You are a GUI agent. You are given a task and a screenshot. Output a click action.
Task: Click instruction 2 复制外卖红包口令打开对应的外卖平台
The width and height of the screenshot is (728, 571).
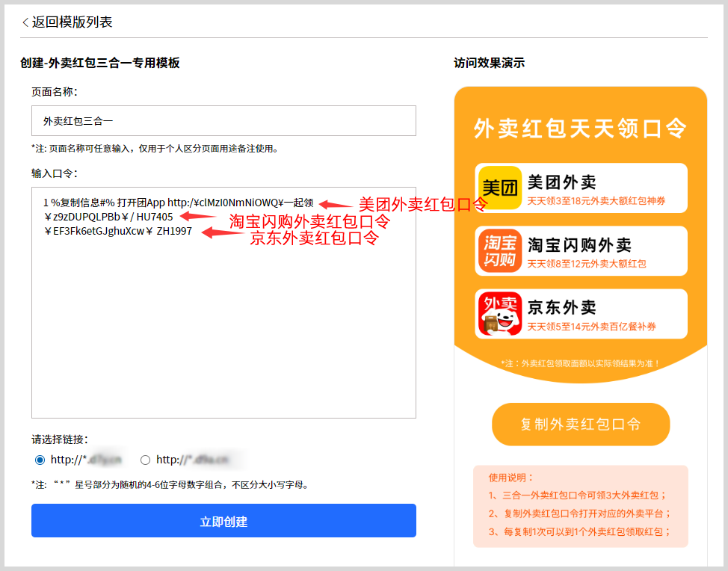click(580, 513)
